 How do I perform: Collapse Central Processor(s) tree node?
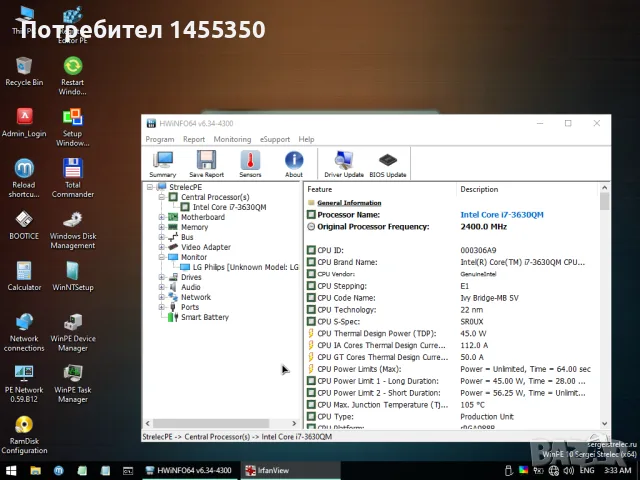[162, 197]
